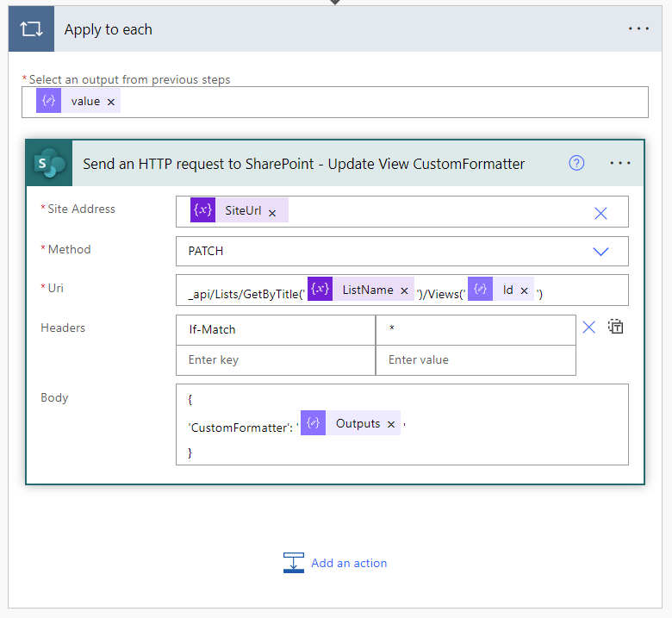Remove the ListName token from Uri
This screenshot has height=618, width=672.
404,290
